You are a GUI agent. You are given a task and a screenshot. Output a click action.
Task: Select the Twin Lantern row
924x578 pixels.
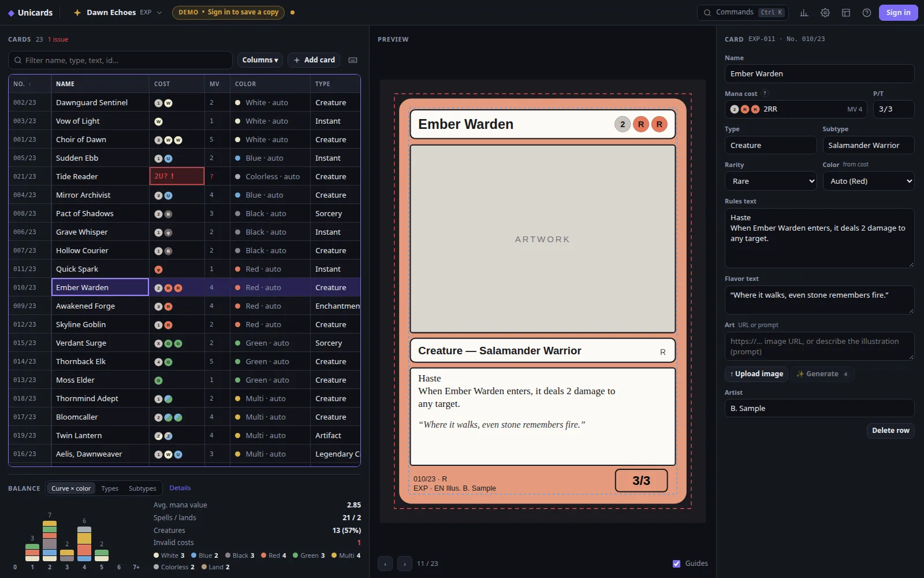184,436
